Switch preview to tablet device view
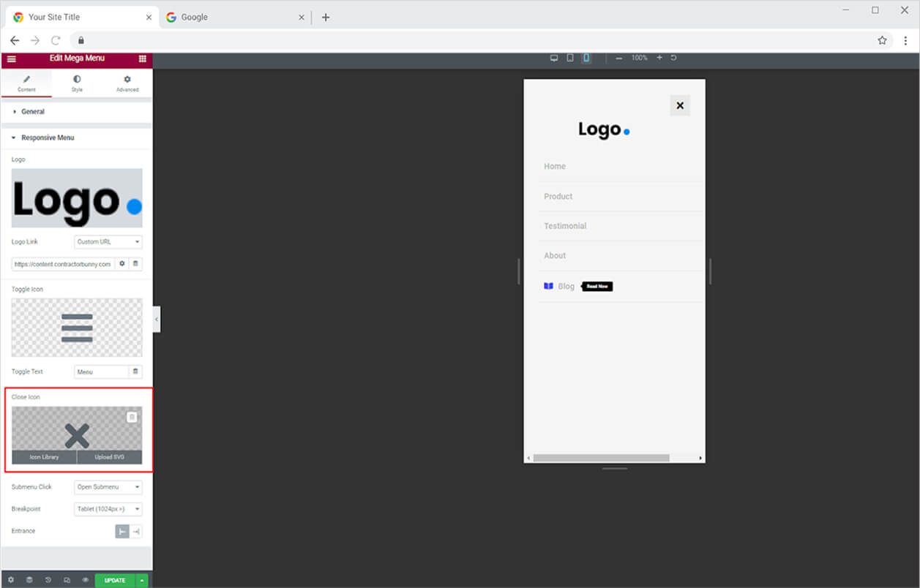 570,58
